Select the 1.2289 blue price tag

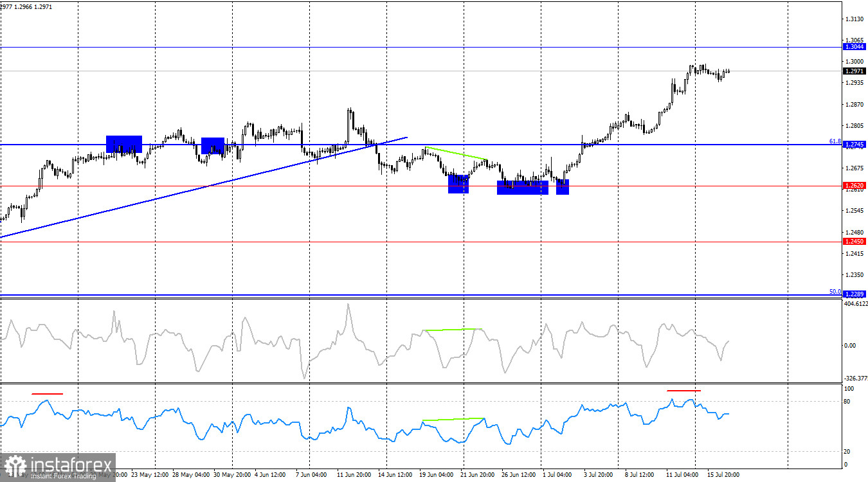tap(854, 294)
